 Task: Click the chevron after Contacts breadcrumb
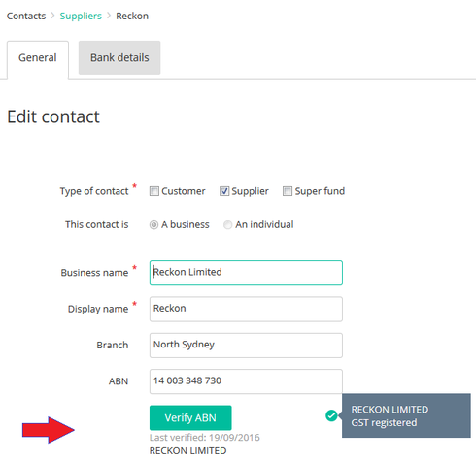pos(52,16)
